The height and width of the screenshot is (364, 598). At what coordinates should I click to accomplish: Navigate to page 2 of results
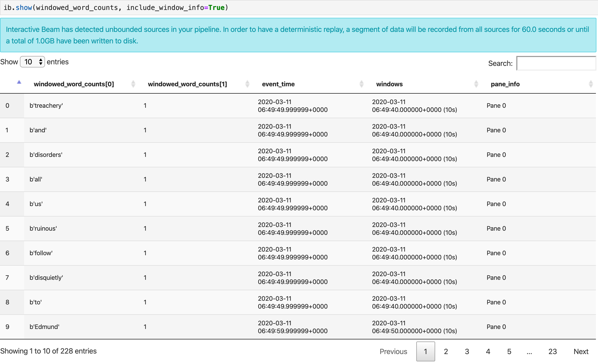(x=446, y=351)
